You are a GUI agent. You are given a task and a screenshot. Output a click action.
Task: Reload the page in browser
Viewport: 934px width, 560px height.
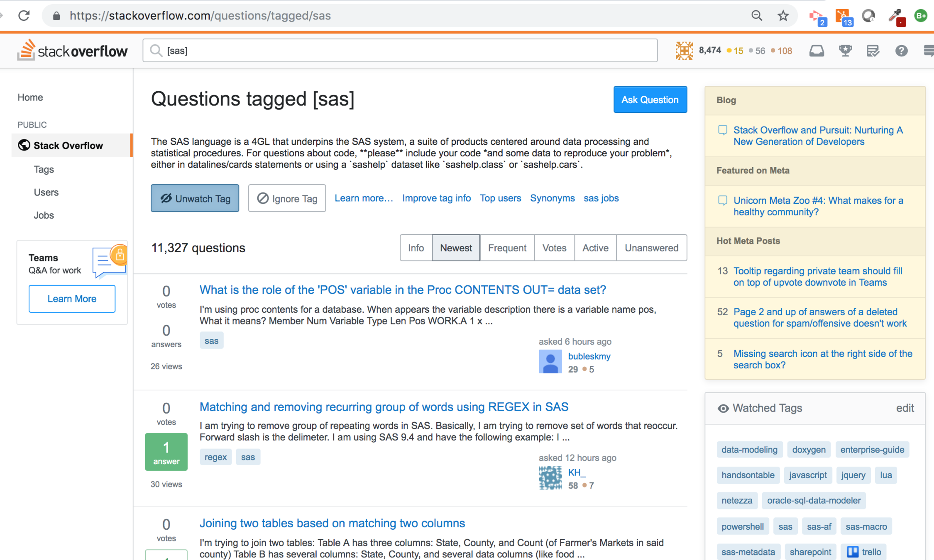point(24,16)
